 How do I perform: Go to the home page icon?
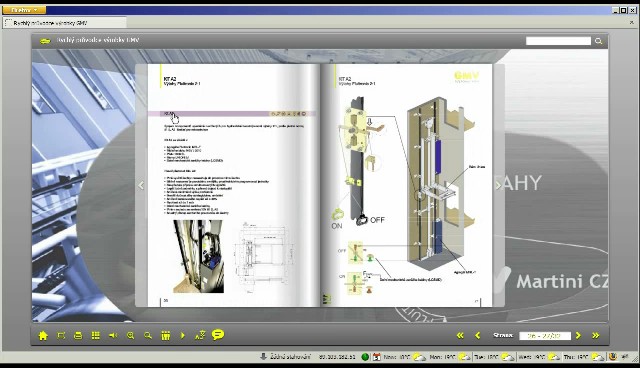coord(43,335)
